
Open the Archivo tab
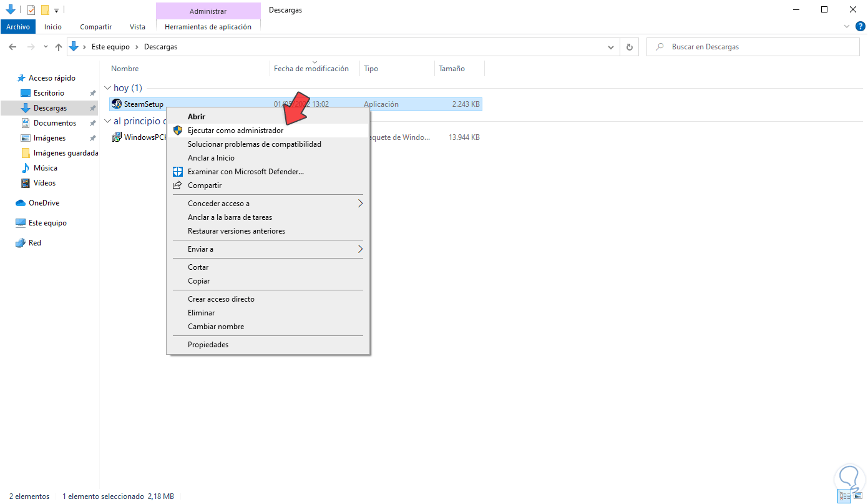(x=18, y=27)
